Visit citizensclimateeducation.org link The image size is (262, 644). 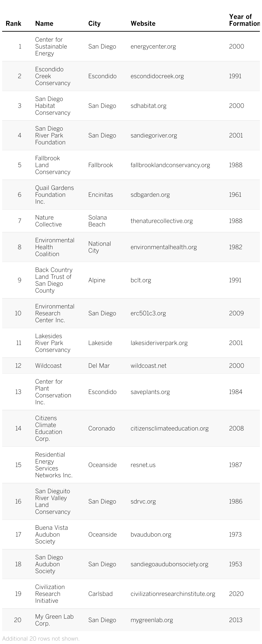tap(169, 429)
